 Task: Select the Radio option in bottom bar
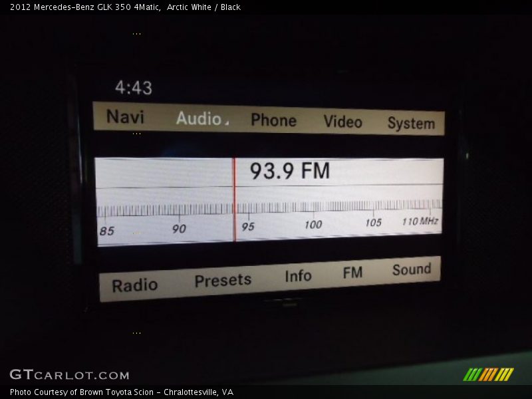pyautogui.click(x=135, y=285)
